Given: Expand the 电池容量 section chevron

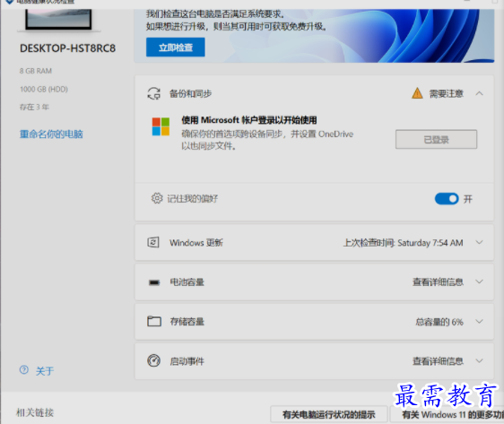Looking at the screenshot, I should click(479, 281).
